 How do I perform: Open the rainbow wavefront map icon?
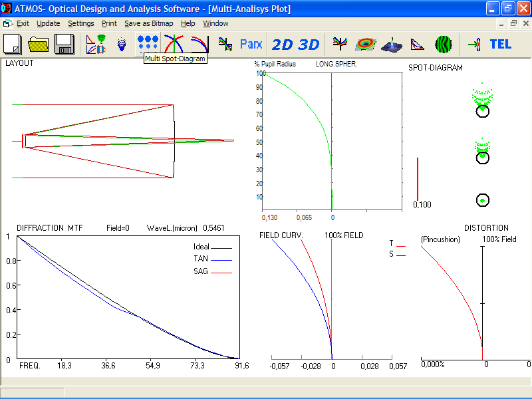364,45
